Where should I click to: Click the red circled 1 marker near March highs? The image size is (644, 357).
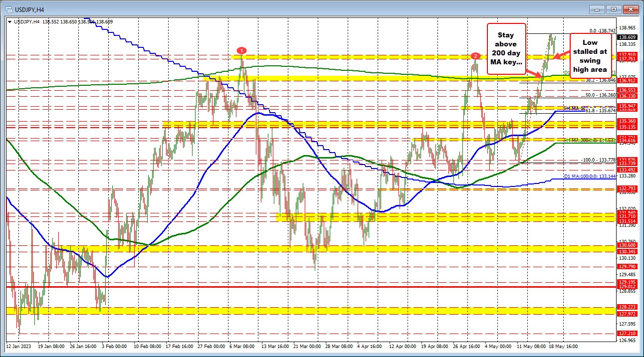pyautogui.click(x=242, y=50)
